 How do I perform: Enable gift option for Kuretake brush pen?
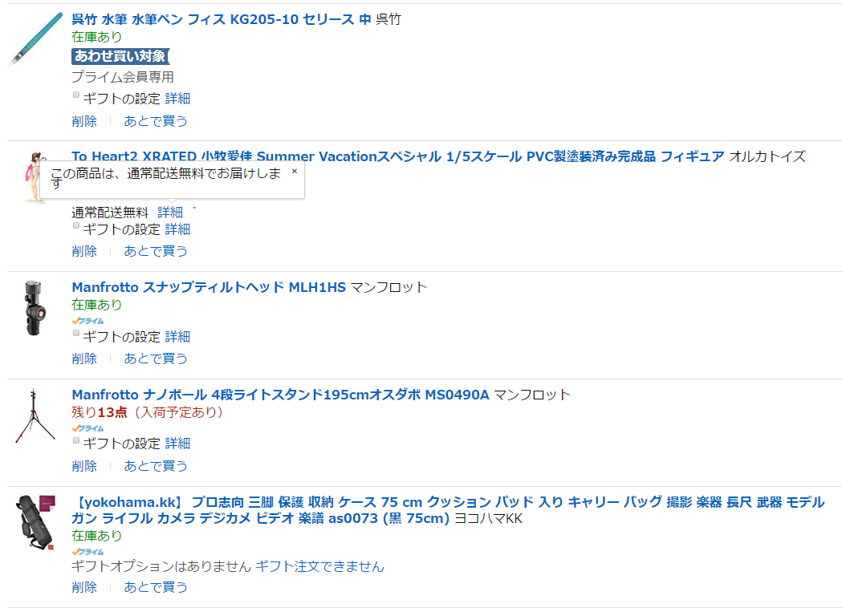tap(76, 95)
